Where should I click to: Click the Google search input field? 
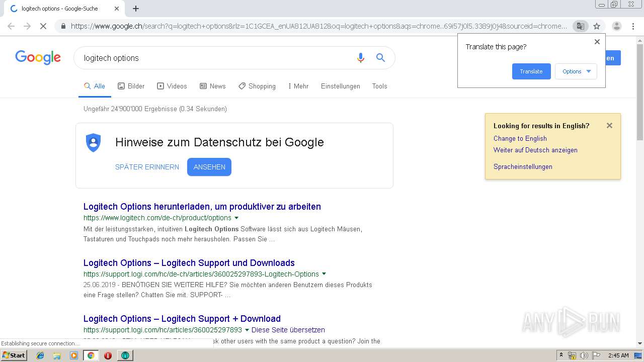click(216, 58)
